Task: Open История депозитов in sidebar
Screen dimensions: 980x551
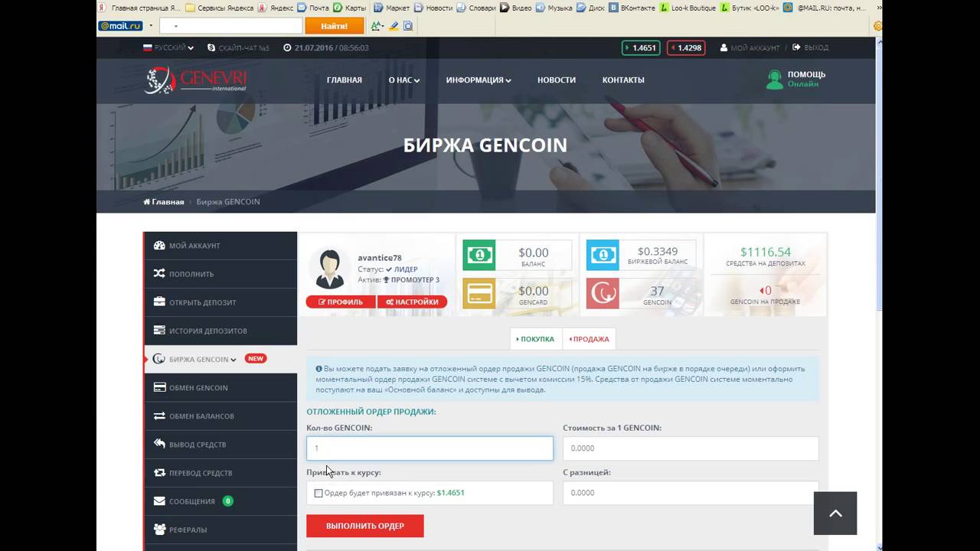Action: click(x=220, y=331)
